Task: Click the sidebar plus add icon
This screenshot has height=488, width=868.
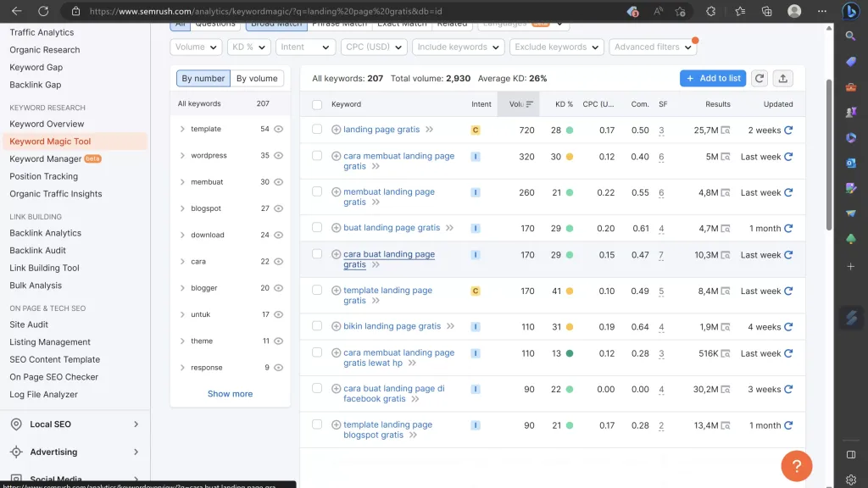Action: point(851,267)
